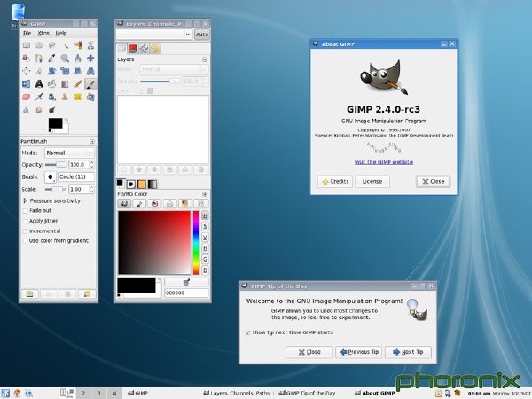Screen dimensions: 532x399
Task: Select the Text tool
Action: point(39,84)
